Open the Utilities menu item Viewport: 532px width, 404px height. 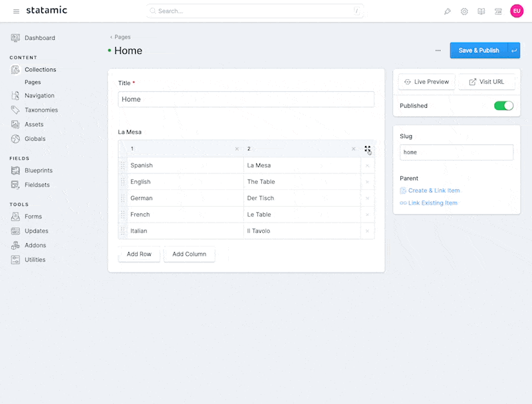[35, 260]
